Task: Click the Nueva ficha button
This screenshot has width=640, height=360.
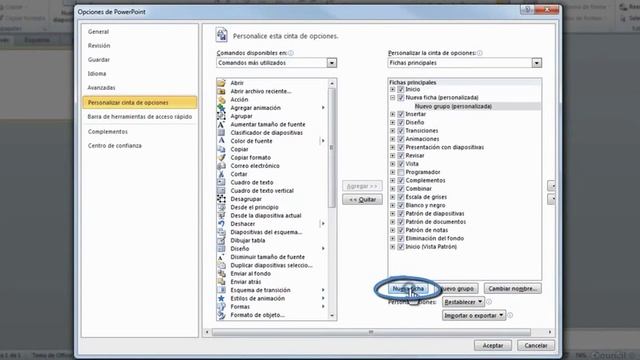Action: (408, 289)
